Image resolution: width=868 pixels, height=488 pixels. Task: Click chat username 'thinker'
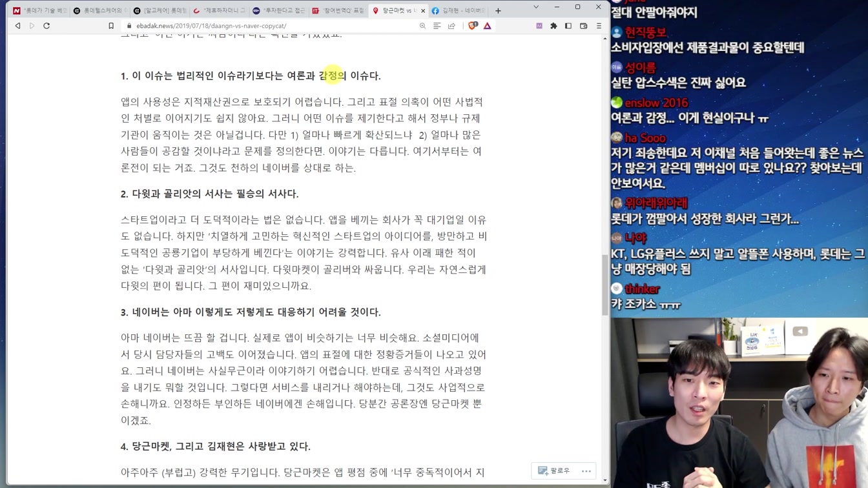(642, 289)
